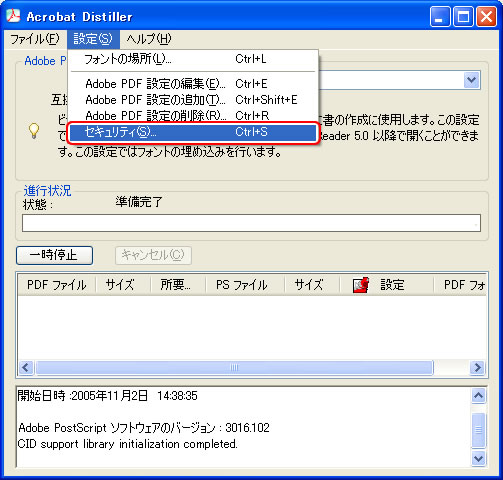Click the キャンセル(C) button

coord(153,255)
